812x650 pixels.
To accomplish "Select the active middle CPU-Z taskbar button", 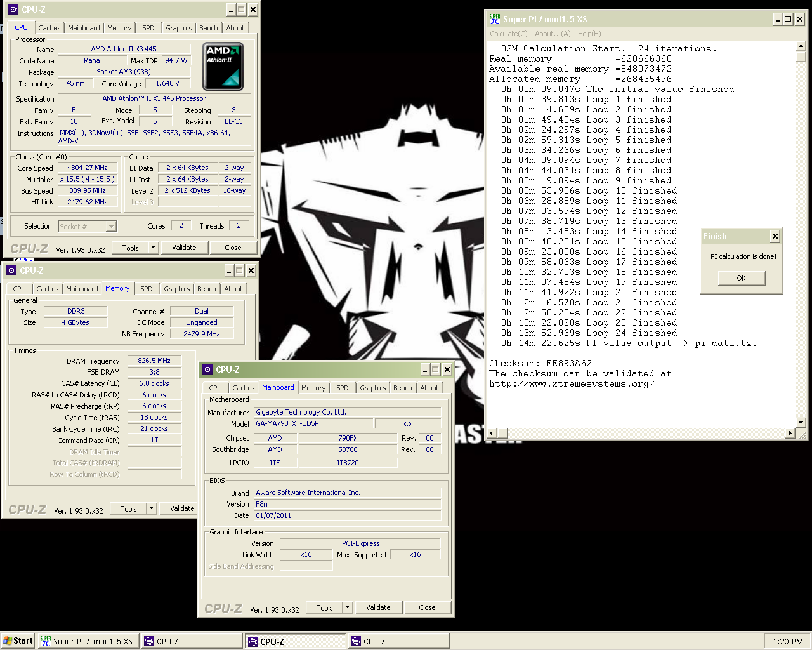I will coord(296,641).
